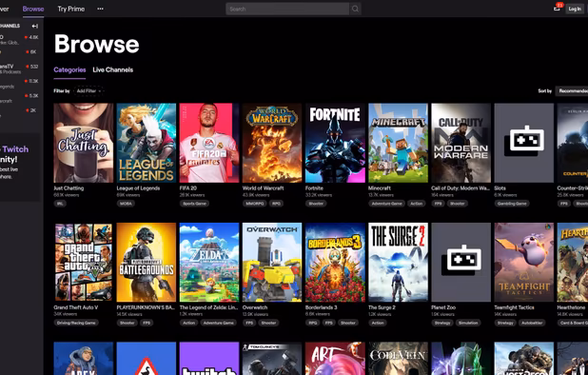The height and width of the screenshot is (375, 588).
Task: Select the Simulation tag under Planet Zoo
Action: pyautogui.click(x=468, y=323)
